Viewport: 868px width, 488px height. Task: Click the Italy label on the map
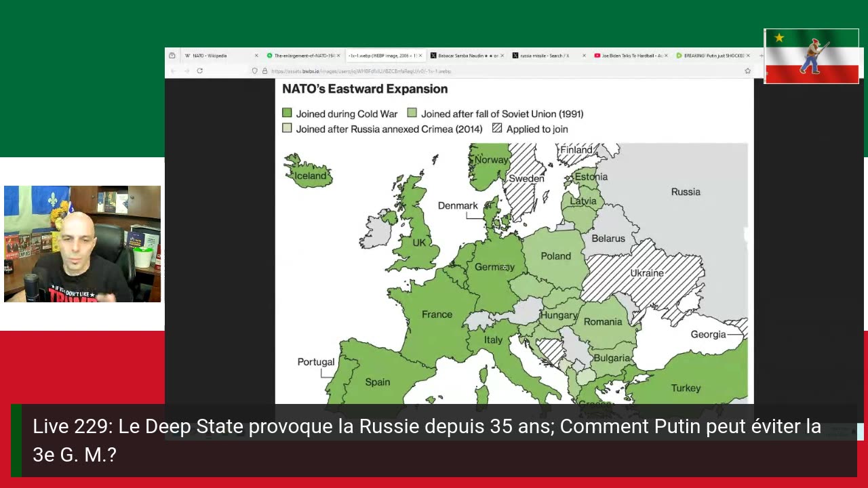tap(493, 340)
